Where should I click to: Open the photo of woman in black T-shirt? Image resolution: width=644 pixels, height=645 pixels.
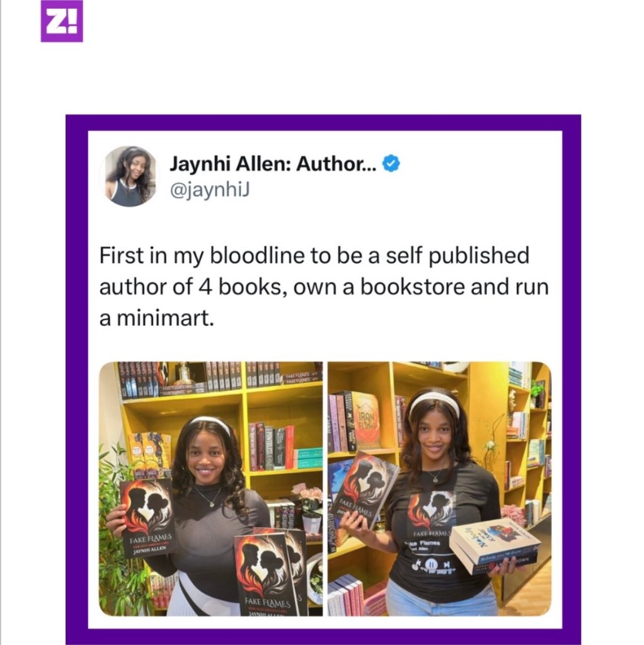click(439, 489)
